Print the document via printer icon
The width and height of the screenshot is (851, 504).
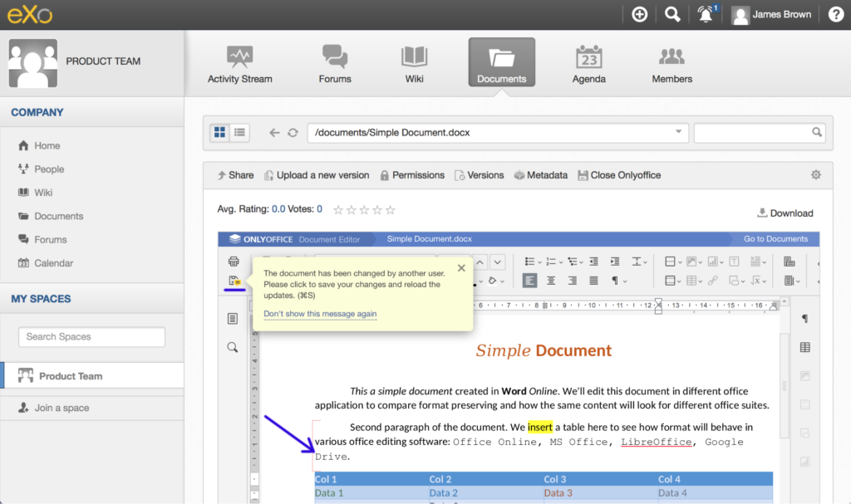(234, 262)
